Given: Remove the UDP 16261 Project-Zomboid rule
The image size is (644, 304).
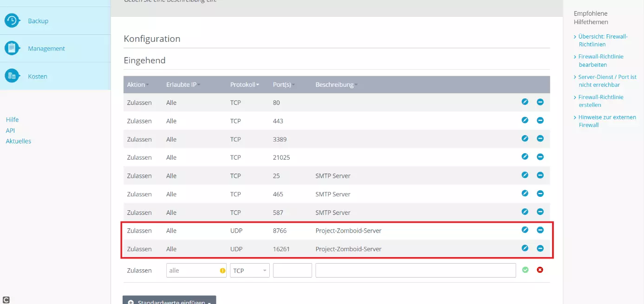Looking at the screenshot, I should pos(540,248).
